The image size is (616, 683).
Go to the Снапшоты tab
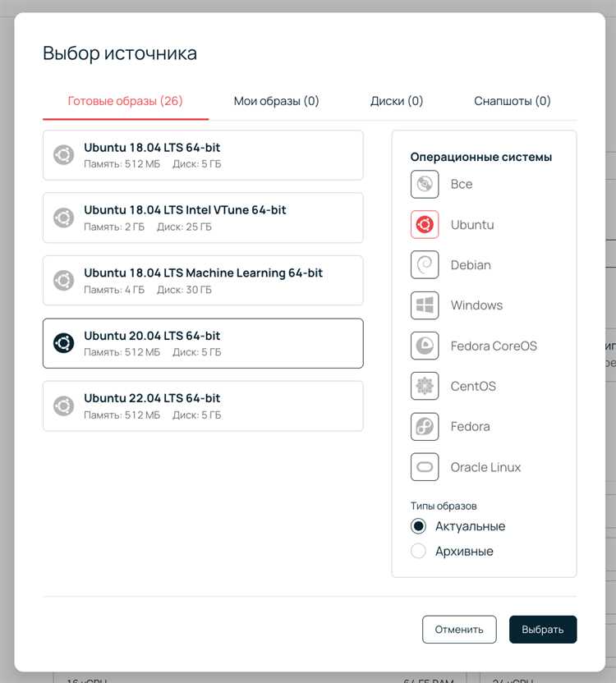[x=513, y=101]
